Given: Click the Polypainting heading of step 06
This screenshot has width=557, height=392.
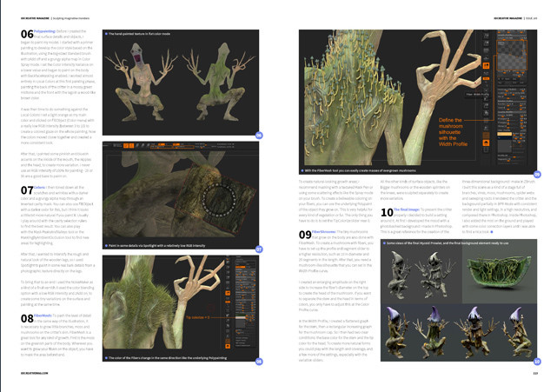Looking at the screenshot, I should pos(45,31).
